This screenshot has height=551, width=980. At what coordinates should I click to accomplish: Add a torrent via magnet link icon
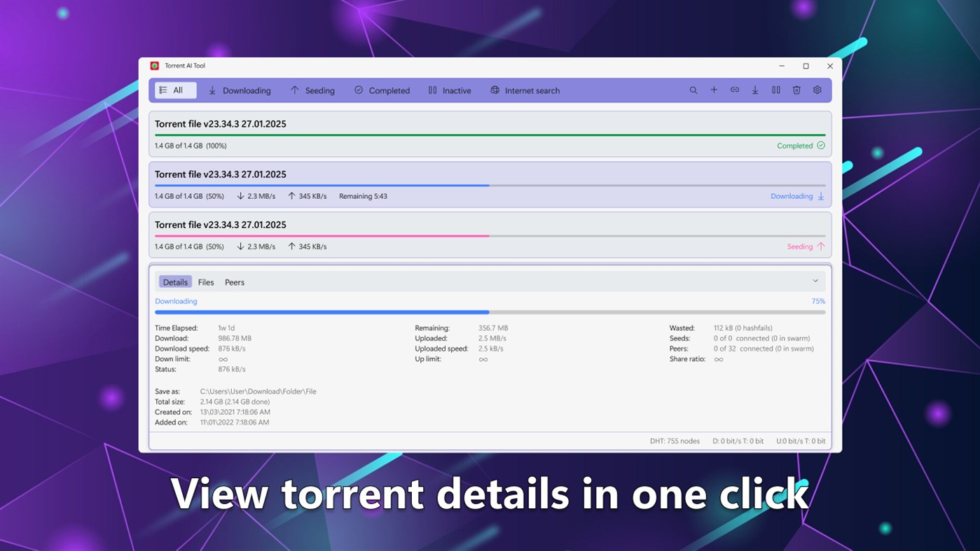734,90
